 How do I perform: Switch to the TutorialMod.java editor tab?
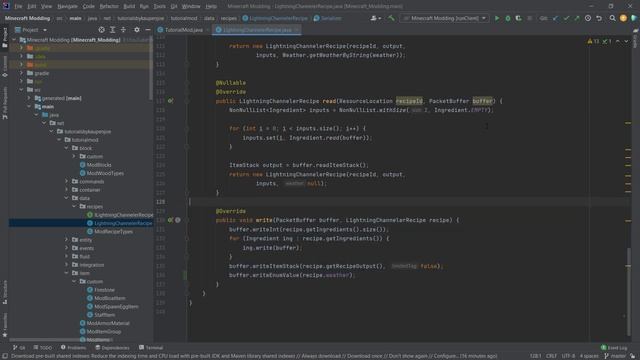point(183,30)
